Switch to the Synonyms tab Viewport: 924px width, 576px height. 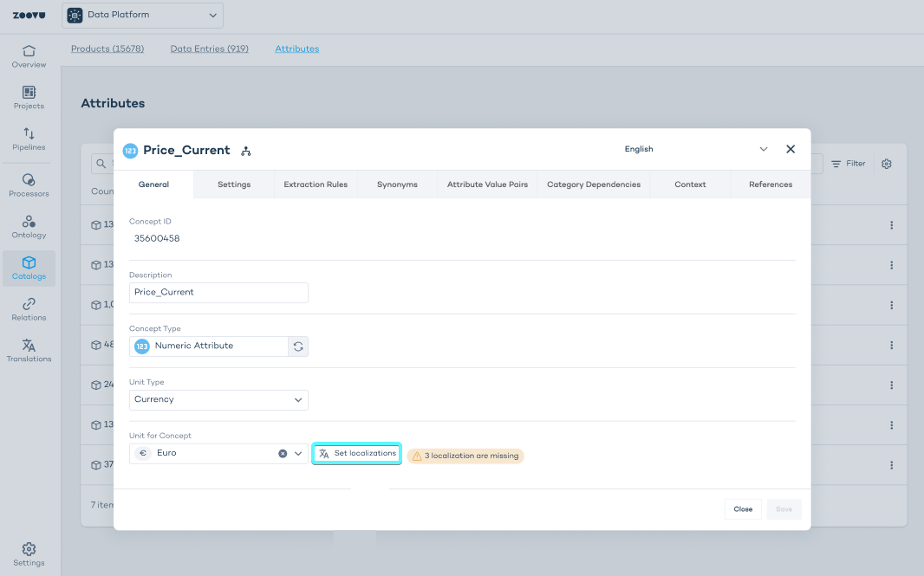click(x=397, y=184)
